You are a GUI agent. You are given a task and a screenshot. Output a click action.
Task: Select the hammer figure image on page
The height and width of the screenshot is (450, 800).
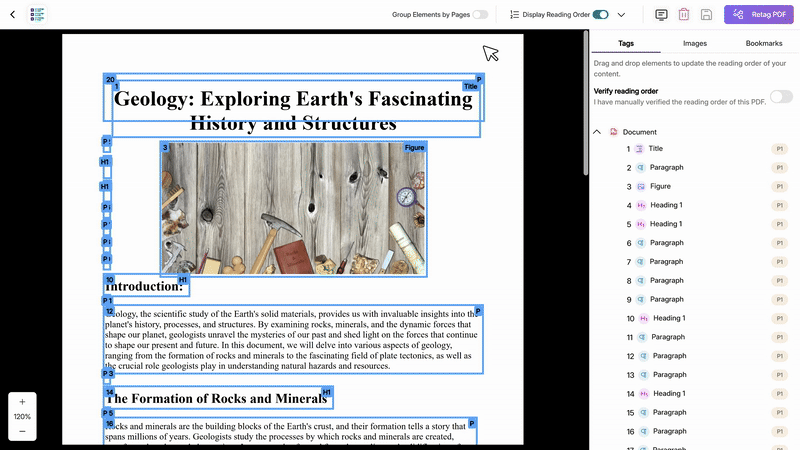click(x=293, y=208)
